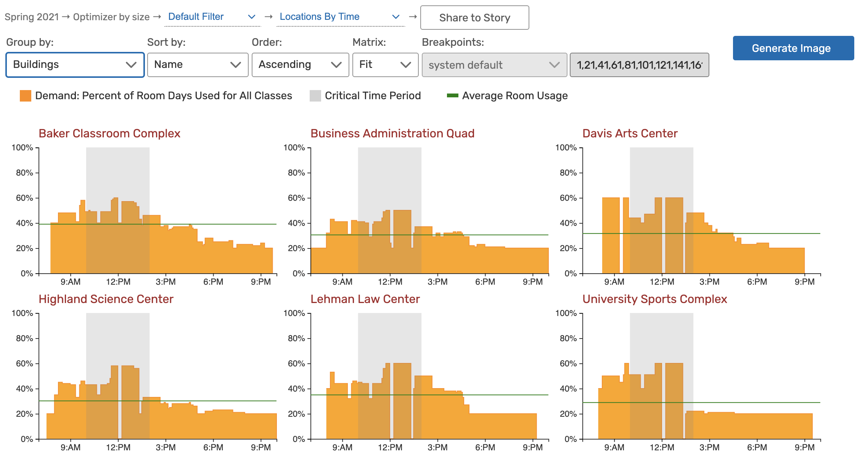This screenshot has width=868, height=474.
Task: Open the Group by Buildings dropdown
Action: (75, 64)
